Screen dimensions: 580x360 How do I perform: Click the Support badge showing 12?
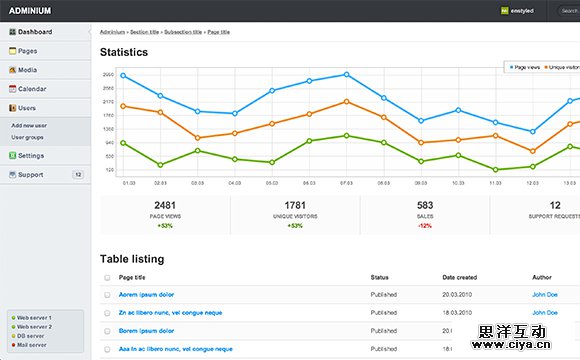(x=78, y=175)
